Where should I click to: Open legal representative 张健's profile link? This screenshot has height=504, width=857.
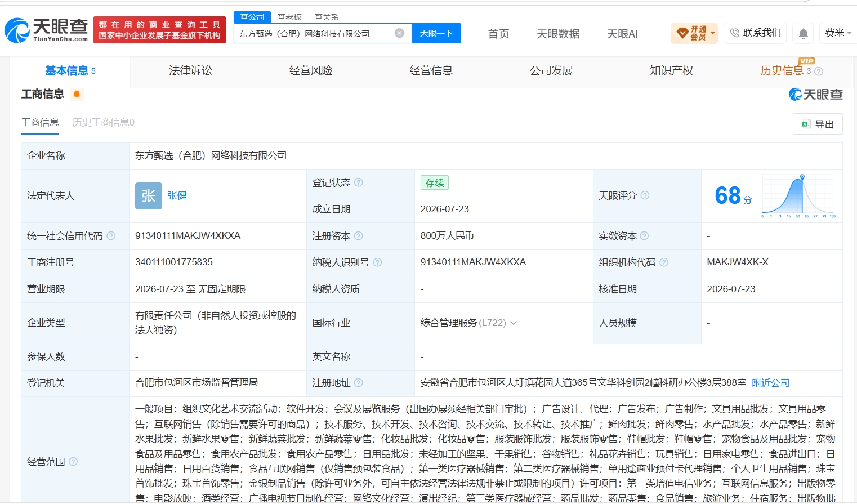[x=177, y=196]
